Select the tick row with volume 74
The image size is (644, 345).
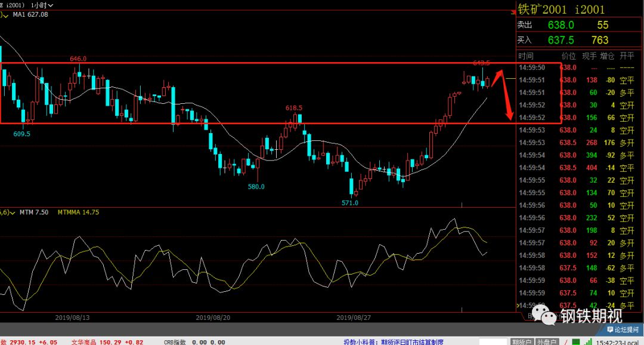click(577, 293)
